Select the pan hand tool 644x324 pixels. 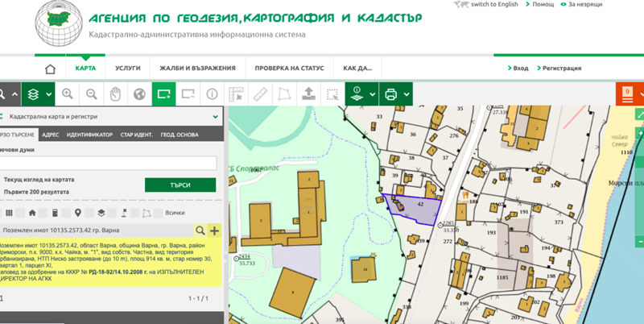[x=115, y=94]
